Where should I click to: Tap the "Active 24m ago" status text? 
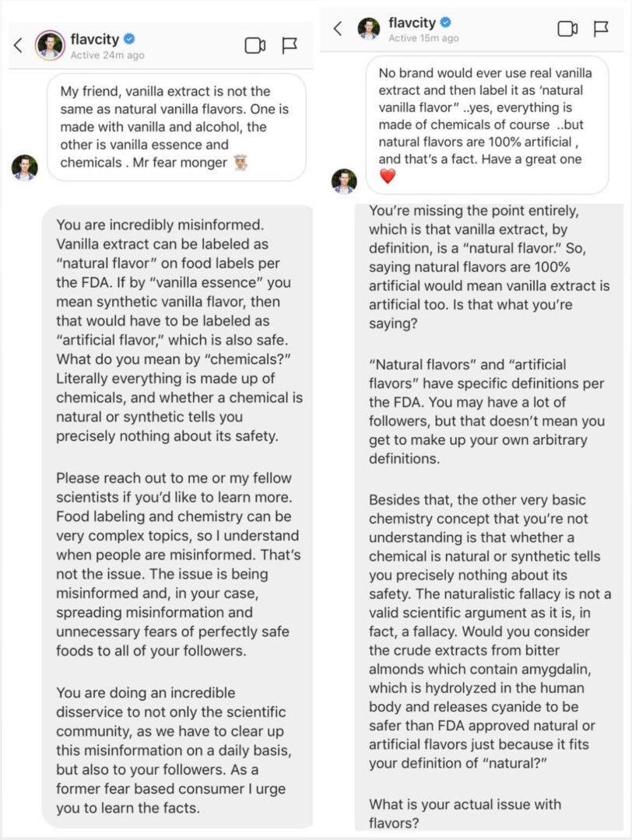(x=107, y=55)
